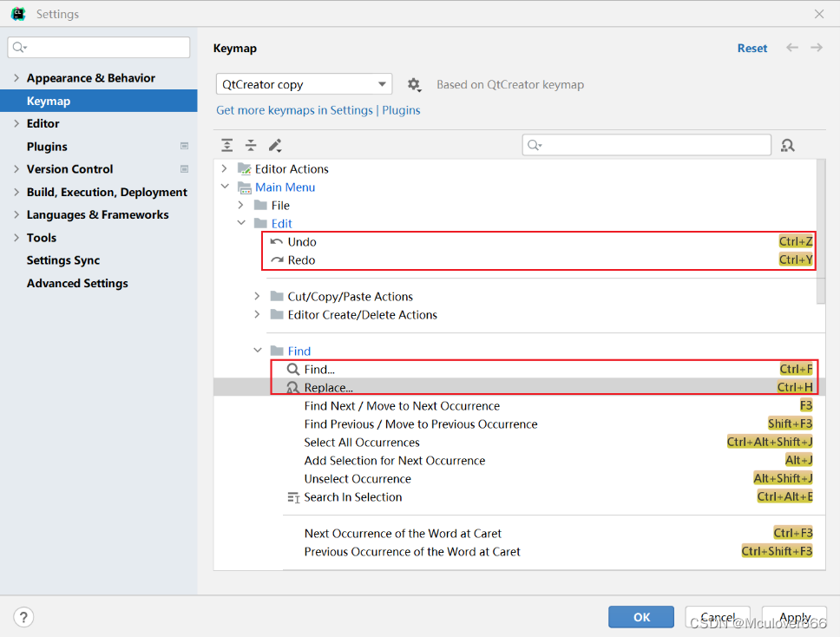Go forward with the right arrow icon
Screen dimensions: 840x637
(817, 48)
